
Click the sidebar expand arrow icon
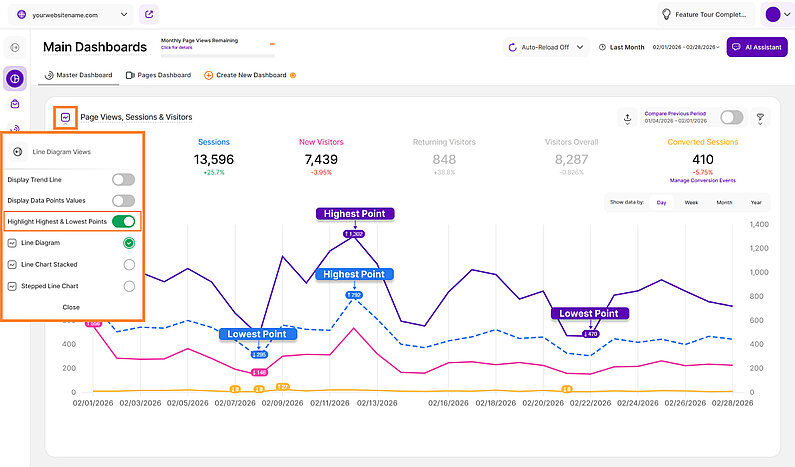(x=15, y=47)
